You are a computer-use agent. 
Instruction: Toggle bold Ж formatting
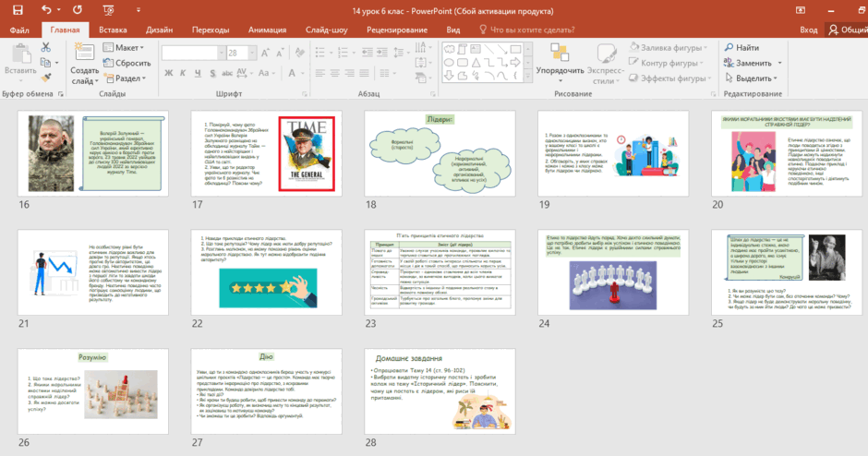[169, 73]
